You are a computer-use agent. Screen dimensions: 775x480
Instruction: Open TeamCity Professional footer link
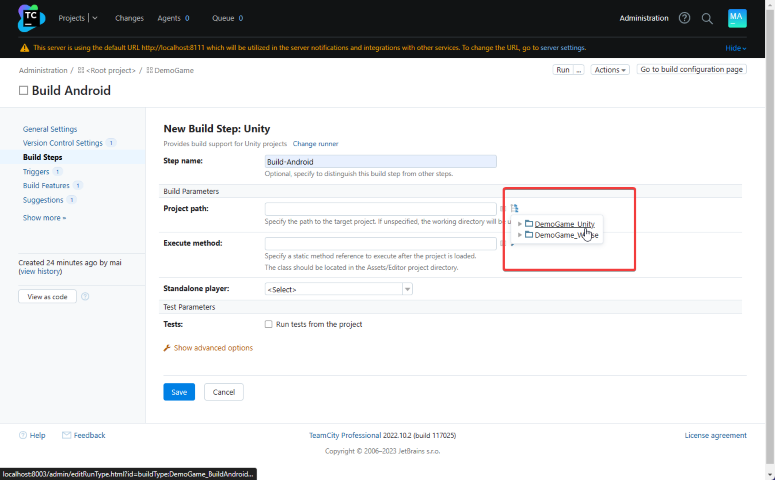(x=345, y=436)
